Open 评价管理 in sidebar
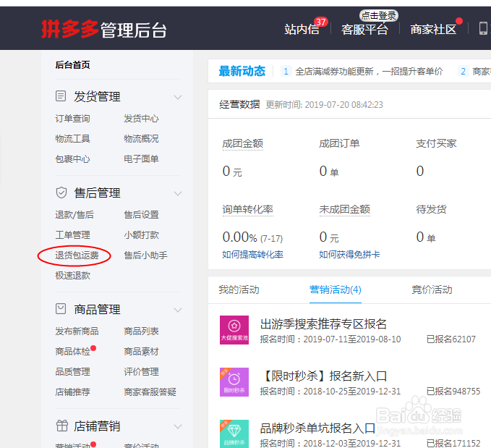The image size is (491, 448). tap(141, 372)
